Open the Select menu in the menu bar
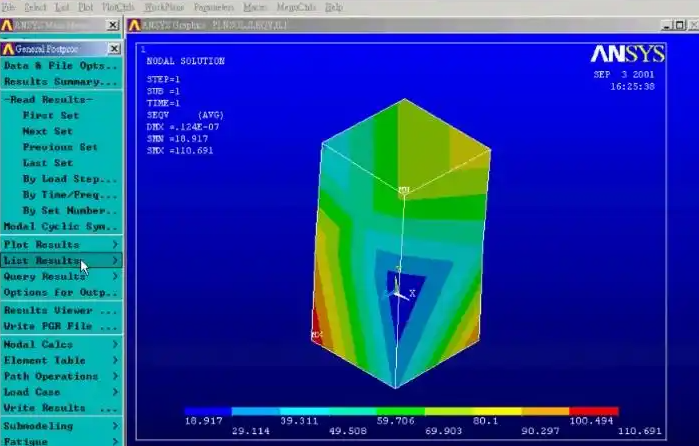Screen dimensions: 699x446 point(34,6)
